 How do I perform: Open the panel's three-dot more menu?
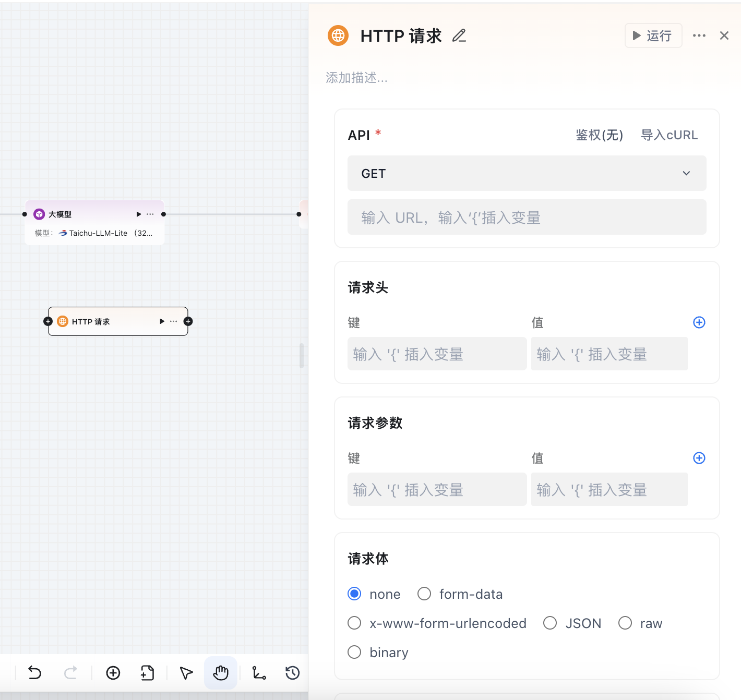pos(699,35)
